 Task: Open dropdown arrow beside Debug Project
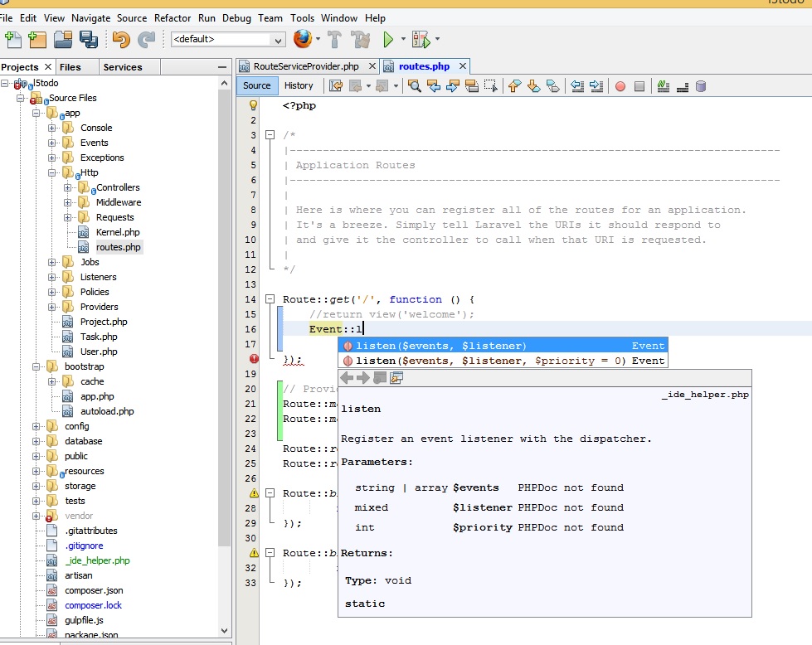coord(438,39)
